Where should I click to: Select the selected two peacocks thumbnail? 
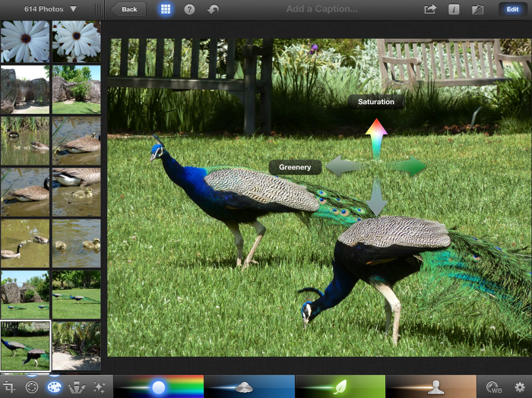pos(25,346)
